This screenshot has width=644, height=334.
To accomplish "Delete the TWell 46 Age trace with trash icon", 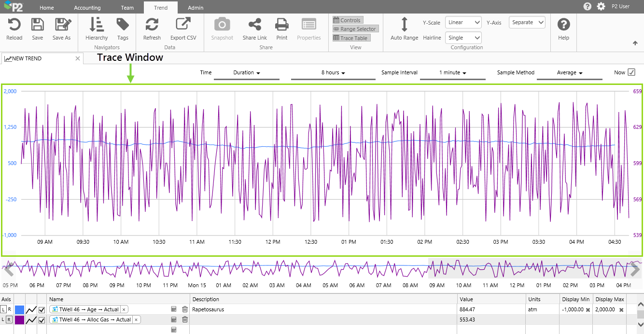I will (185, 309).
